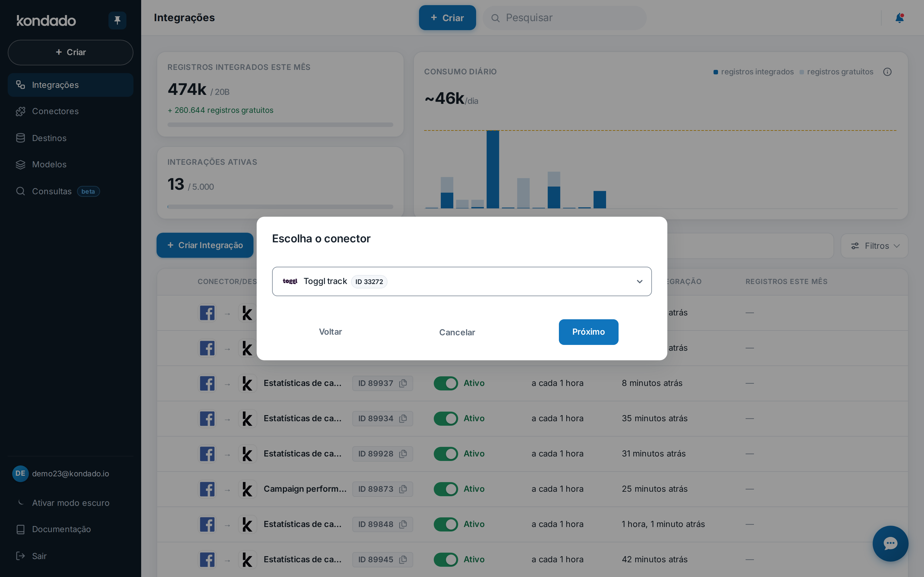Image resolution: width=924 pixels, height=577 pixels.
Task: Toggle off integration ID 89937 switch
Action: (x=446, y=383)
